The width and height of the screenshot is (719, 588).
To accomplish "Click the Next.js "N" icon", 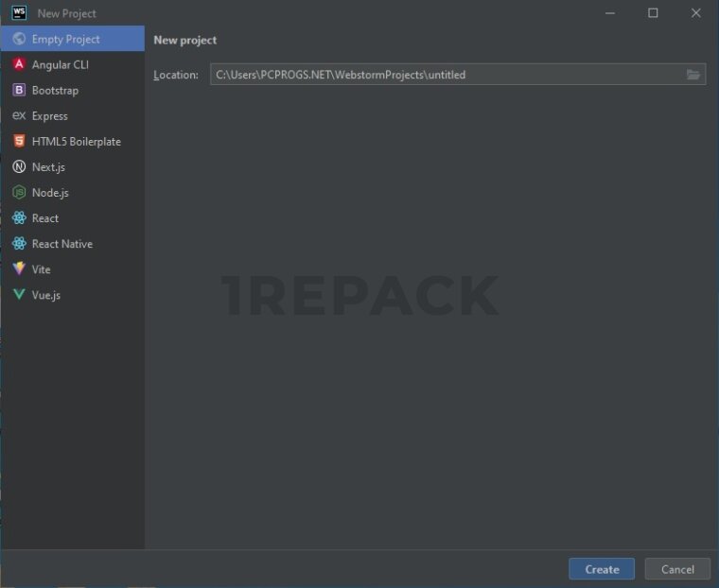I will click(19, 167).
